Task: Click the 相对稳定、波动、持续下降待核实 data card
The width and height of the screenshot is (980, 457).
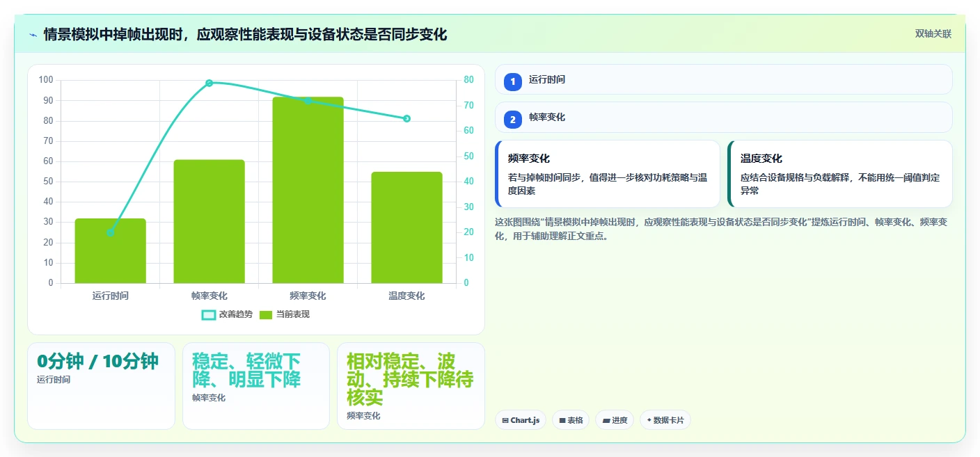Action: (x=411, y=386)
